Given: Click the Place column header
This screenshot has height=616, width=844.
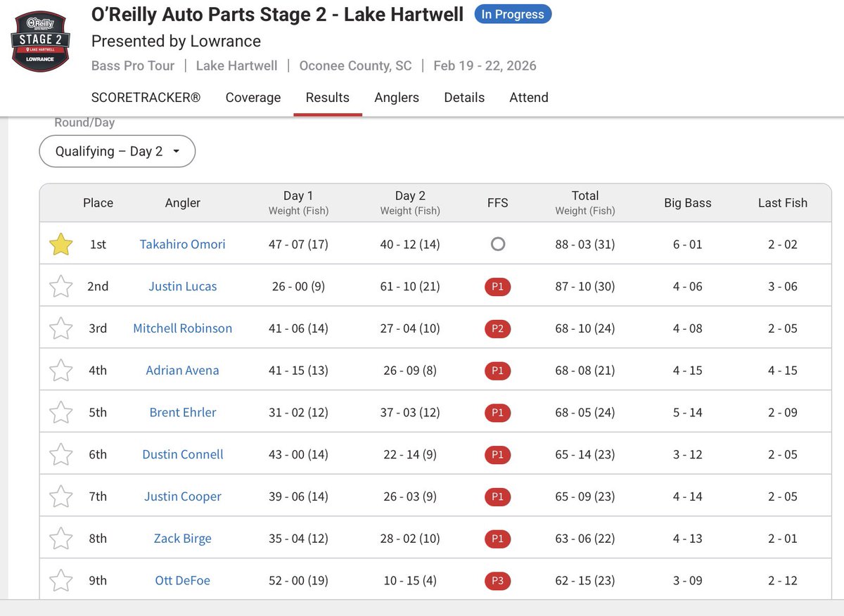Looking at the screenshot, I should (x=98, y=203).
